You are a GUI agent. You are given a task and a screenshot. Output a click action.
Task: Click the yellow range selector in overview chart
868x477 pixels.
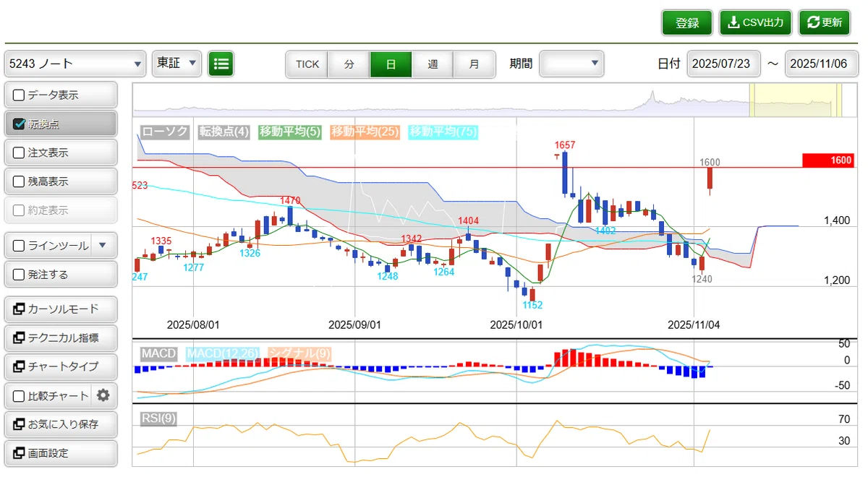click(796, 99)
